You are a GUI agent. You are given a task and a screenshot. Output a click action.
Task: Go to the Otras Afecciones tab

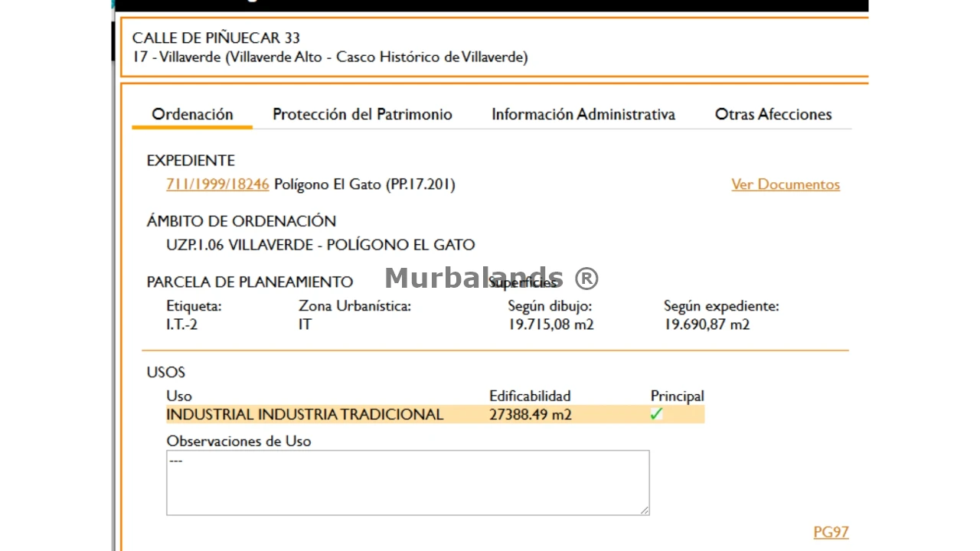[773, 114]
